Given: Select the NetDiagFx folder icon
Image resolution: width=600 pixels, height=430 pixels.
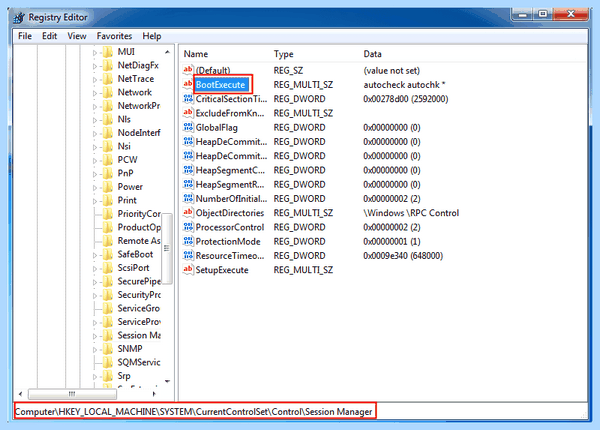Looking at the screenshot, I should tap(108, 65).
